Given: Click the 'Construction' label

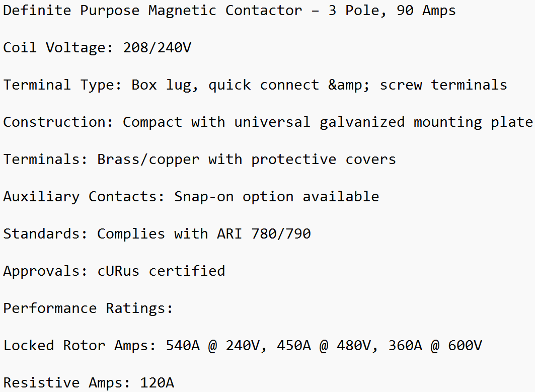Looking at the screenshot, I should pyautogui.click(x=57, y=122).
